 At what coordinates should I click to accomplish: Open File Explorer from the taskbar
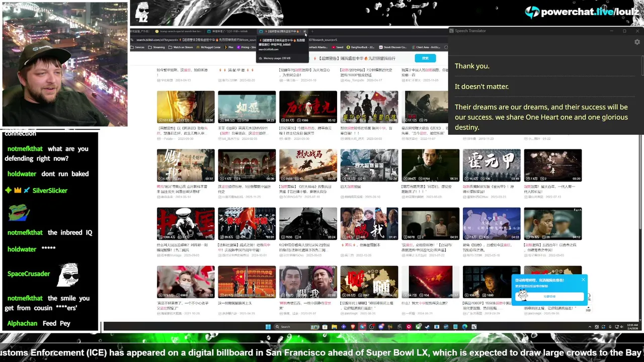(x=334, y=327)
